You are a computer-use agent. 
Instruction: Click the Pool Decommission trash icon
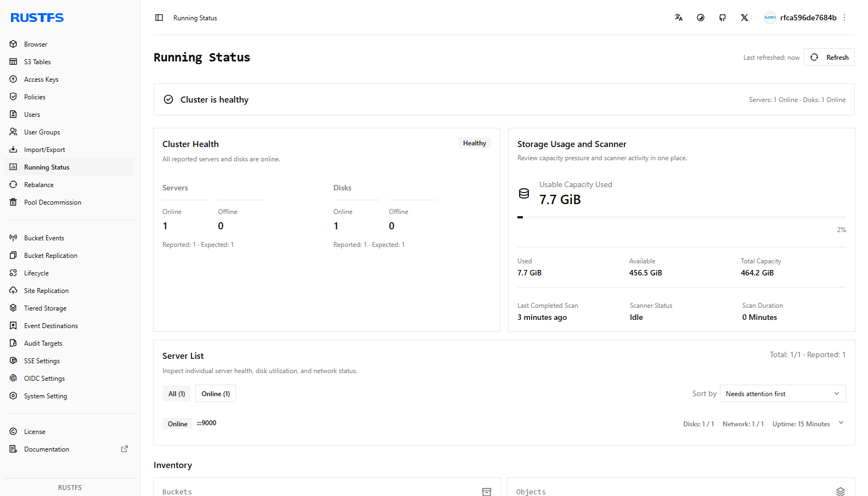point(13,202)
